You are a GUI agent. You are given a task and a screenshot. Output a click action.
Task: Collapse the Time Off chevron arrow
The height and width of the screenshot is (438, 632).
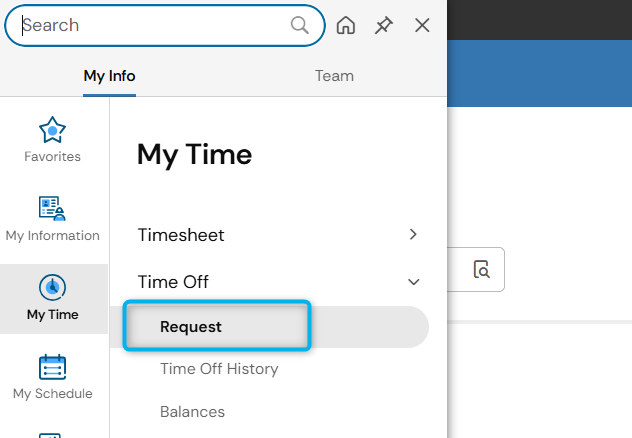pos(414,282)
